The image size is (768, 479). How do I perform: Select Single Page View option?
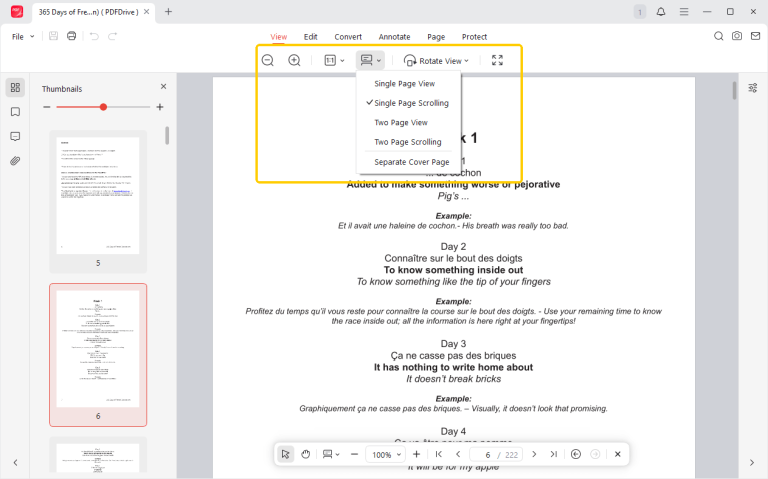tap(404, 84)
